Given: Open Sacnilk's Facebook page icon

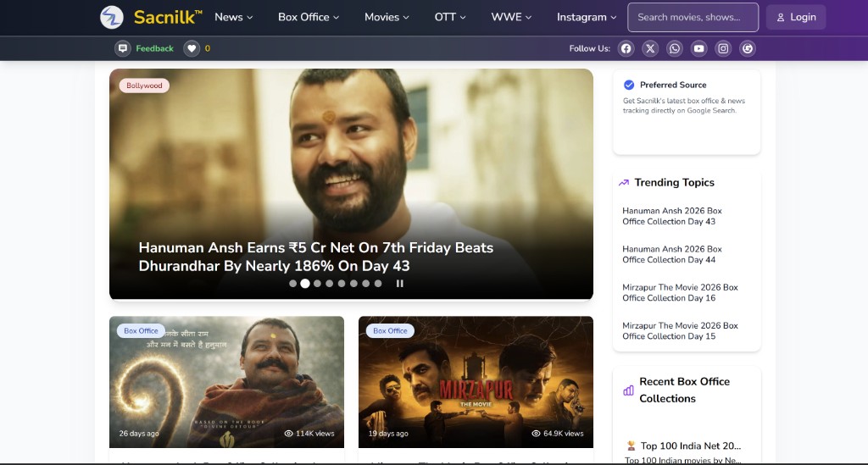Looking at the screenshot, I should (x=626, y=48).
